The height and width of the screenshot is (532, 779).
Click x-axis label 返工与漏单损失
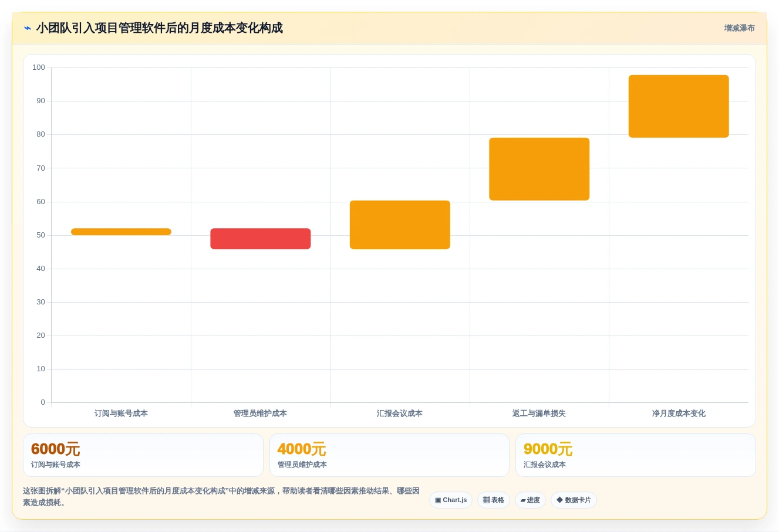539,414
